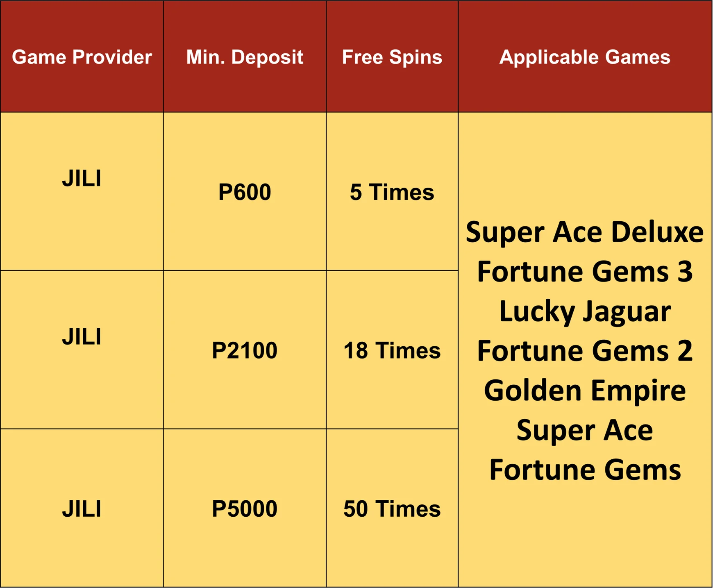Click JILI in the P2100 row
The width and height of the screenshot is (713, 588).
point(82,337)
